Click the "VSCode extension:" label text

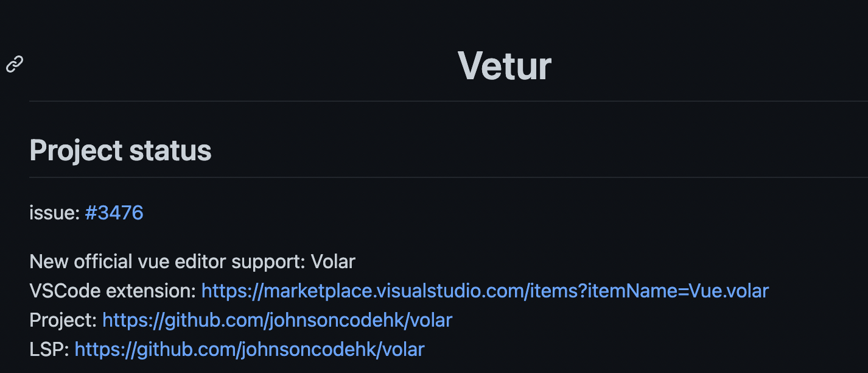113,291
